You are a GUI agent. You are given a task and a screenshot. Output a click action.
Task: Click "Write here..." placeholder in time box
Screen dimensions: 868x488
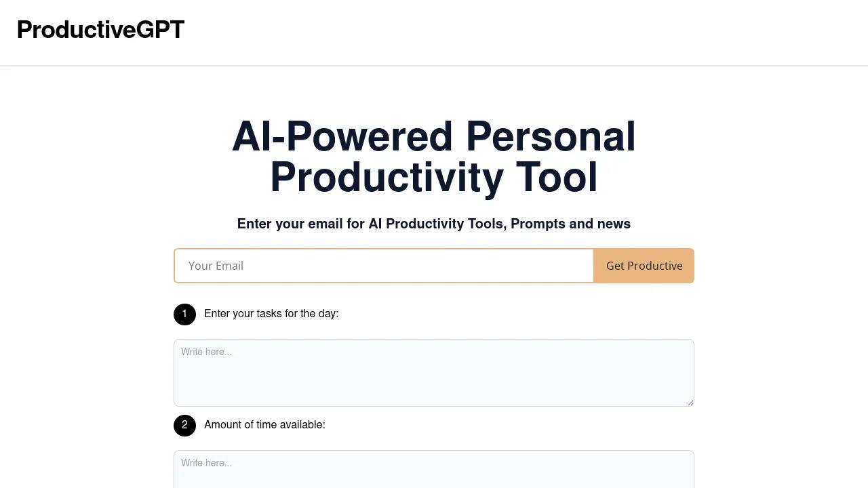tap(206, 463)
